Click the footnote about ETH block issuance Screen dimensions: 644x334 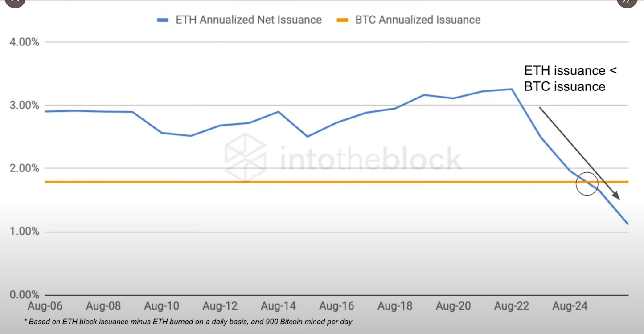[x=188, y=322]
